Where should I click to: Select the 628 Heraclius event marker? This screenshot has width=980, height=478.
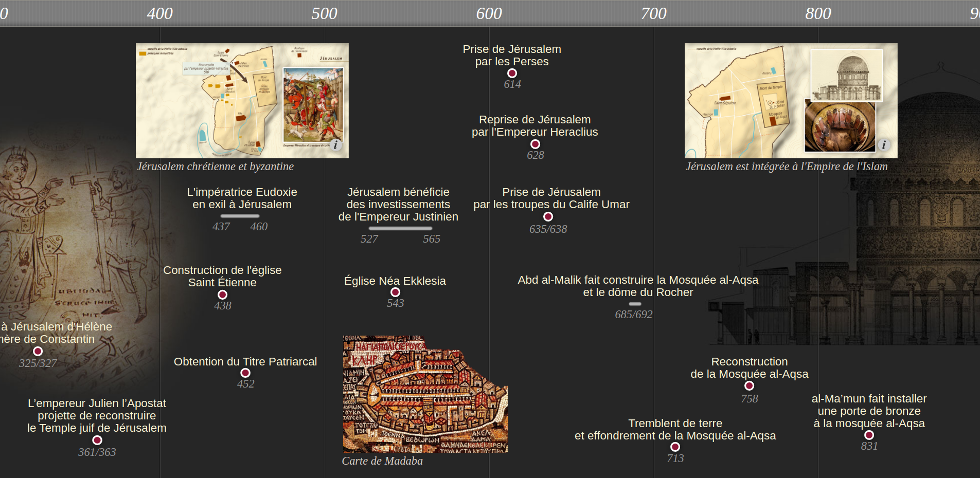[536, 144]
